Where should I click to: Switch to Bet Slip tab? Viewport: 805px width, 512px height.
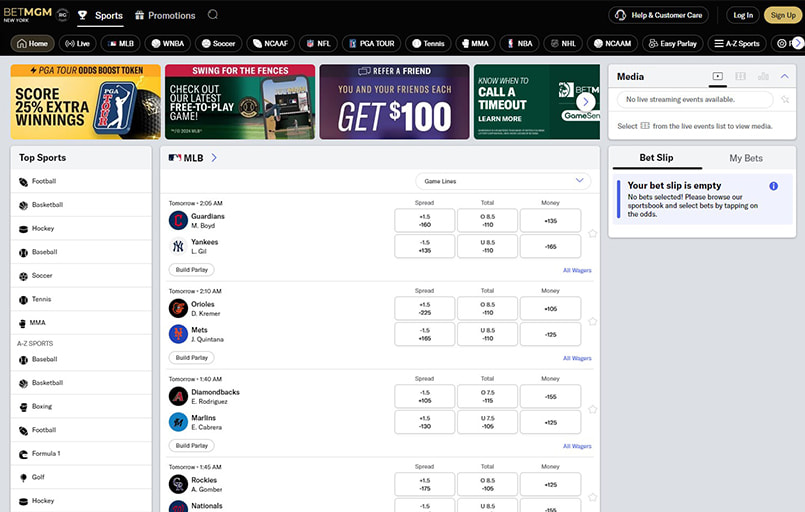[656, 158]
